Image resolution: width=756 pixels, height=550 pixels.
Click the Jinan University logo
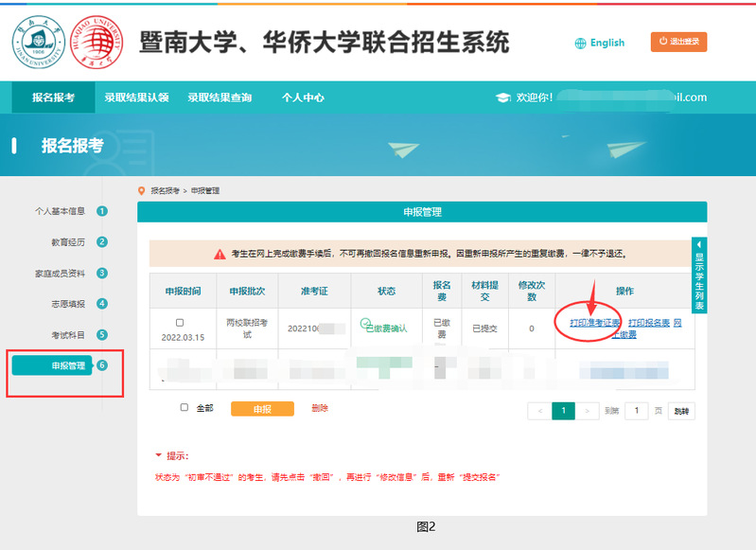tap(39, 42)
